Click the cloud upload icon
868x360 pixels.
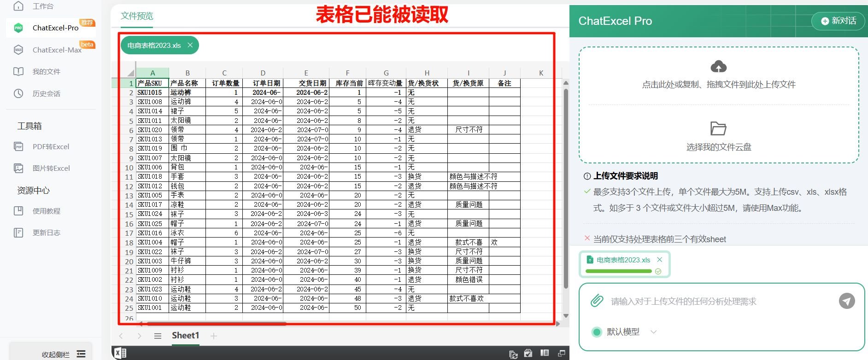click(718, 67)
